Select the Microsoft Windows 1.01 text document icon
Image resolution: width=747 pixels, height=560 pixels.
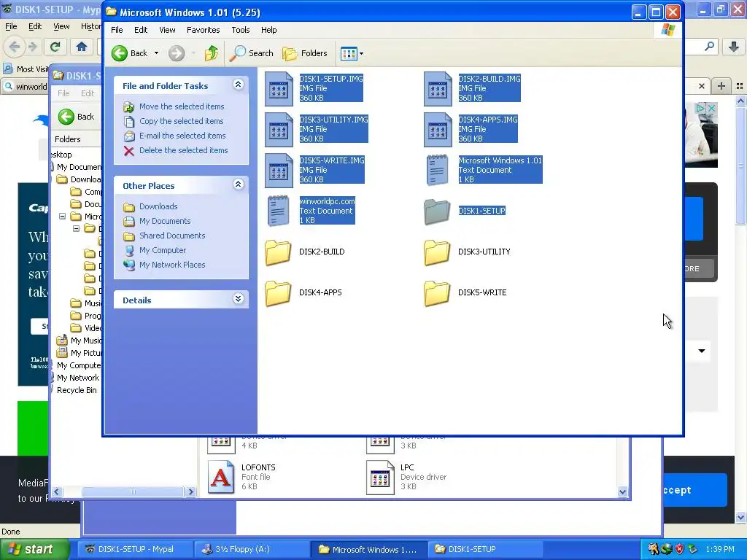pos(438,170)
